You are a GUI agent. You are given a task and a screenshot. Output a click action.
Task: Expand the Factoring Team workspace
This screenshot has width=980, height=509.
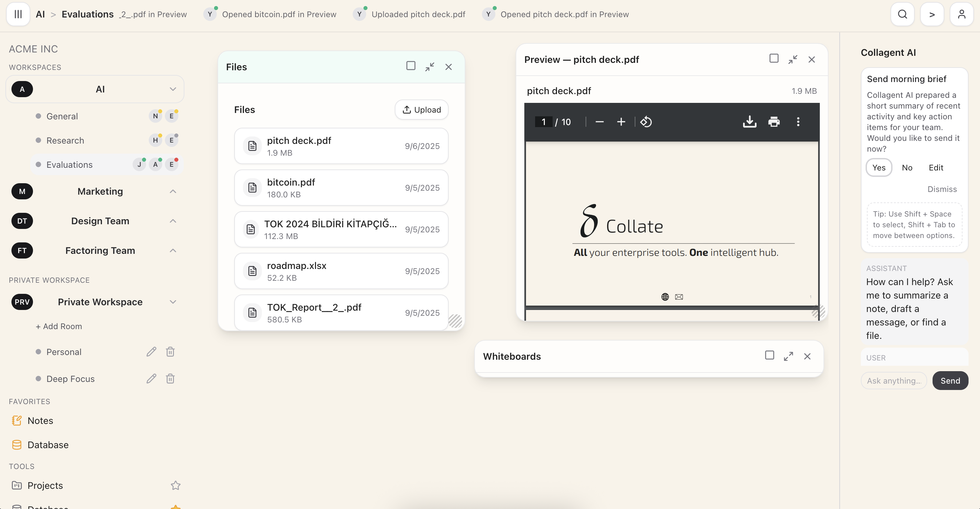[x=173, y=250]
